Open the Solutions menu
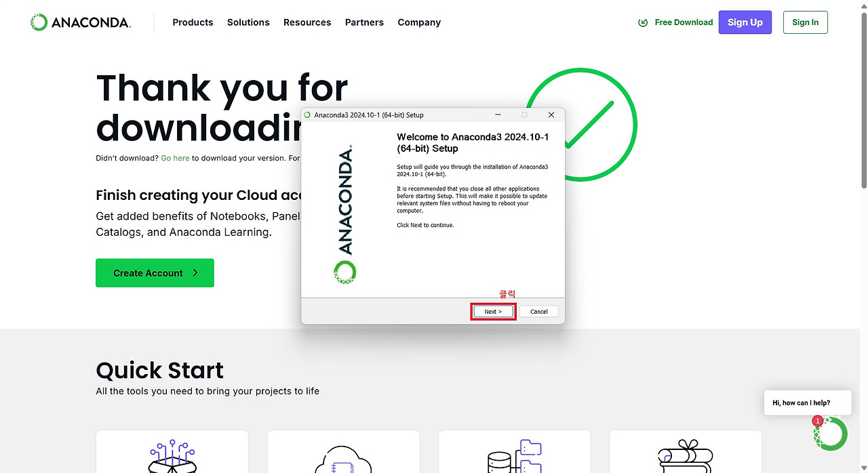 point(248,22)
